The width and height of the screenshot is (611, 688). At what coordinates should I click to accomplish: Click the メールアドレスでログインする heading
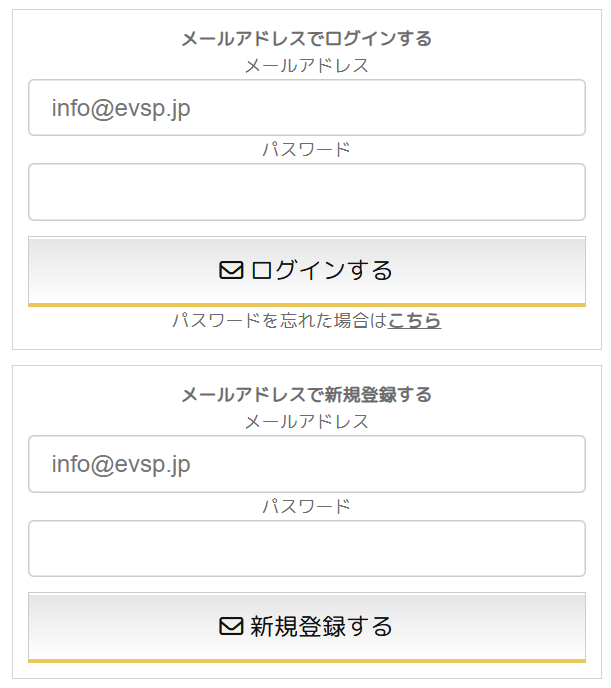(x=306, y=39)
